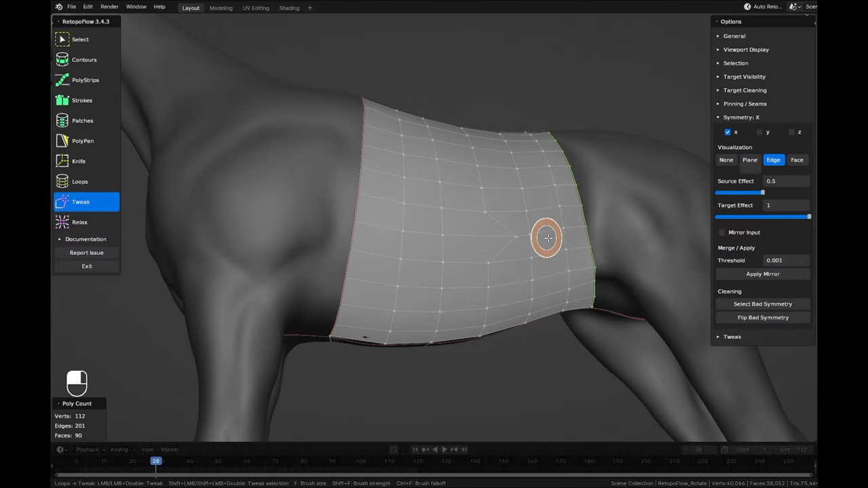Screen dimensions: 868x488
Task: Select the PolyStrips tool
Action: click(x=85, y=80)
